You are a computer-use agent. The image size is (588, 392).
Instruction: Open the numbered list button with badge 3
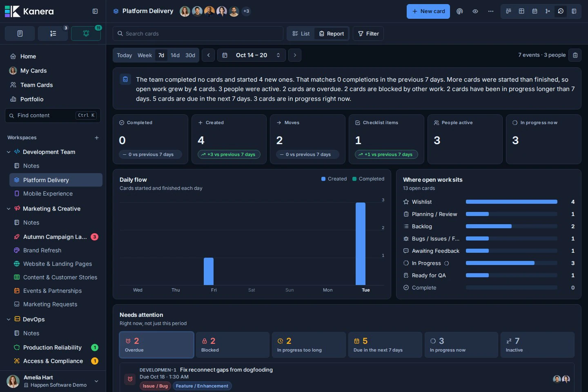[53, 33]
